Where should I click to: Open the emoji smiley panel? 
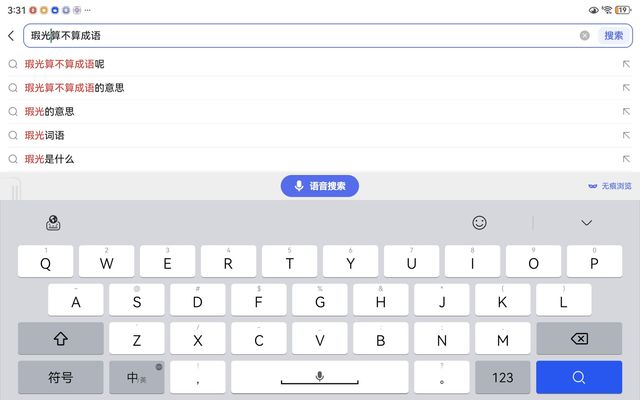479,223
